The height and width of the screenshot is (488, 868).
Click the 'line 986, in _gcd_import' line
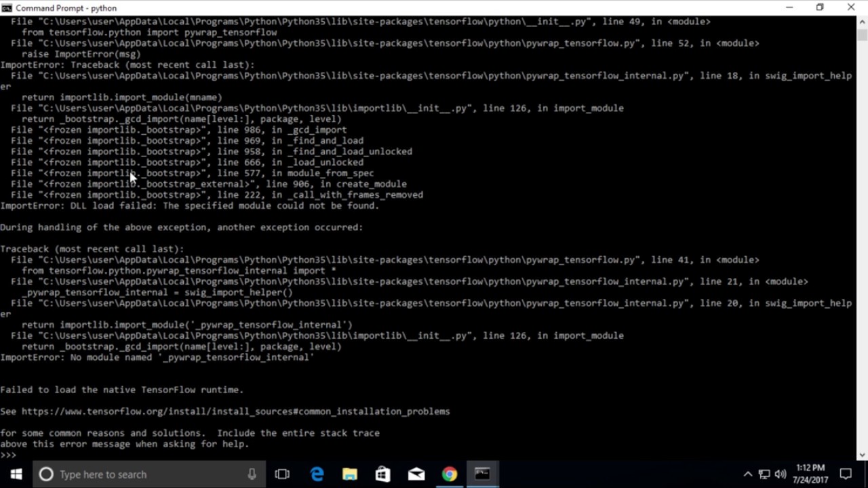pyautogui.click(x=179, y=129)
